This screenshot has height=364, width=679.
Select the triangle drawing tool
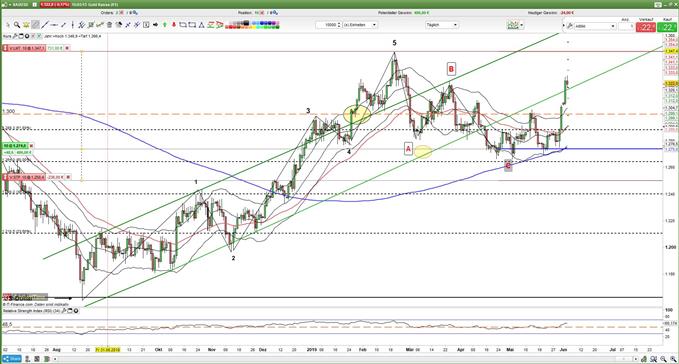tap(201, 25)
